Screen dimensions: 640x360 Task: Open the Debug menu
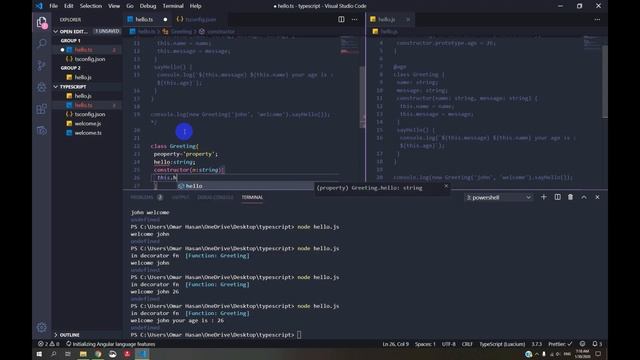coord(148,6)
